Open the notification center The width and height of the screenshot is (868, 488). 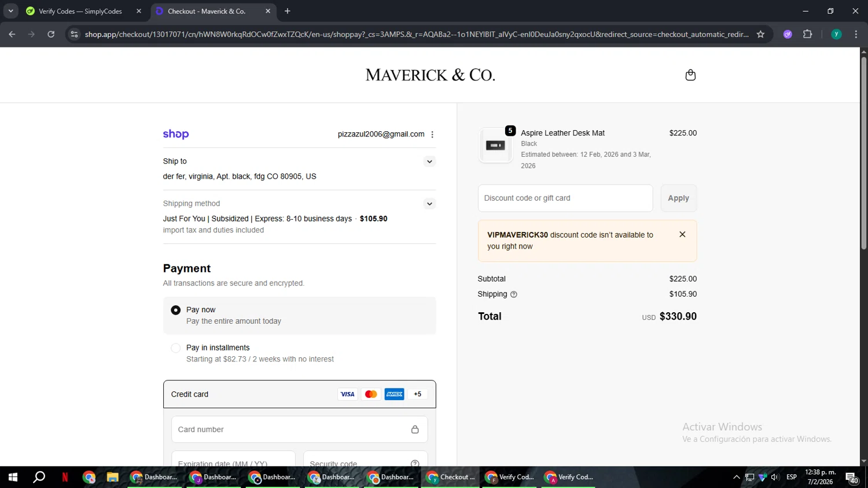click(852, 478)
